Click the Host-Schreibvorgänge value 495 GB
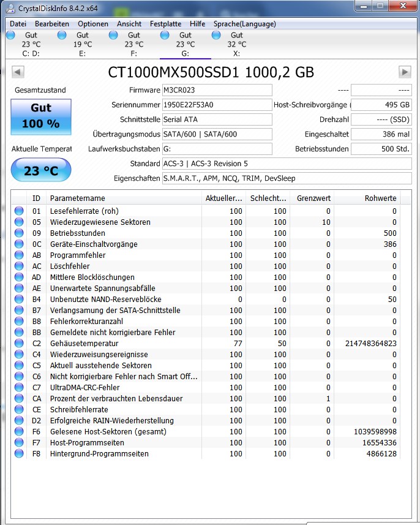The width and height of the screenshot is (420, 525). pos(381,105)
